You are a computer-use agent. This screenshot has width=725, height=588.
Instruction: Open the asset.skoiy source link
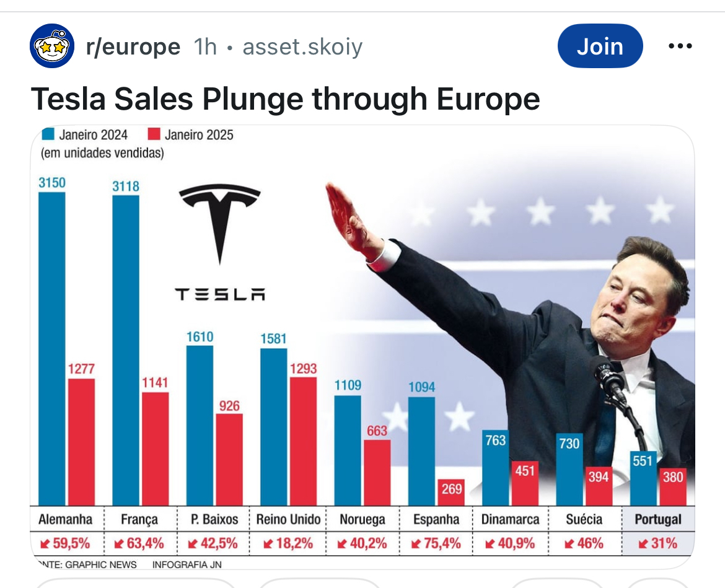(x=302, y=46)
